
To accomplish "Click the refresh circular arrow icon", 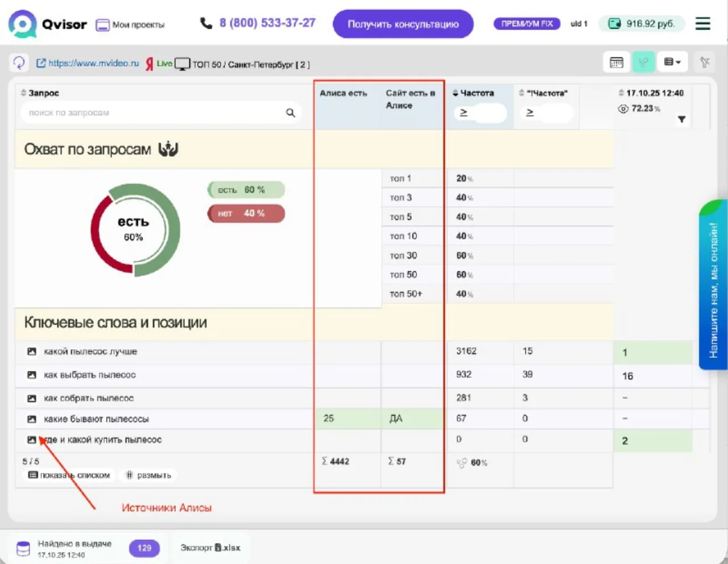I will [x=19, y=63].
